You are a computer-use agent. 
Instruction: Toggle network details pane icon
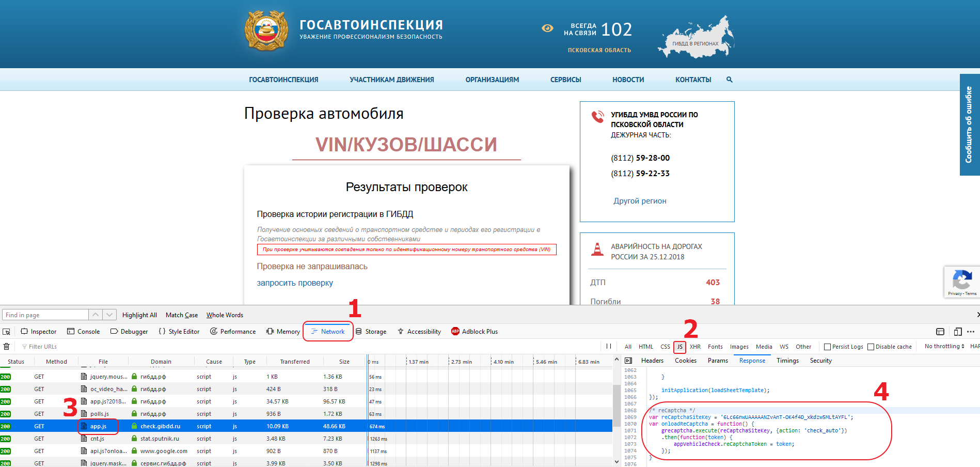coord(628,361)
